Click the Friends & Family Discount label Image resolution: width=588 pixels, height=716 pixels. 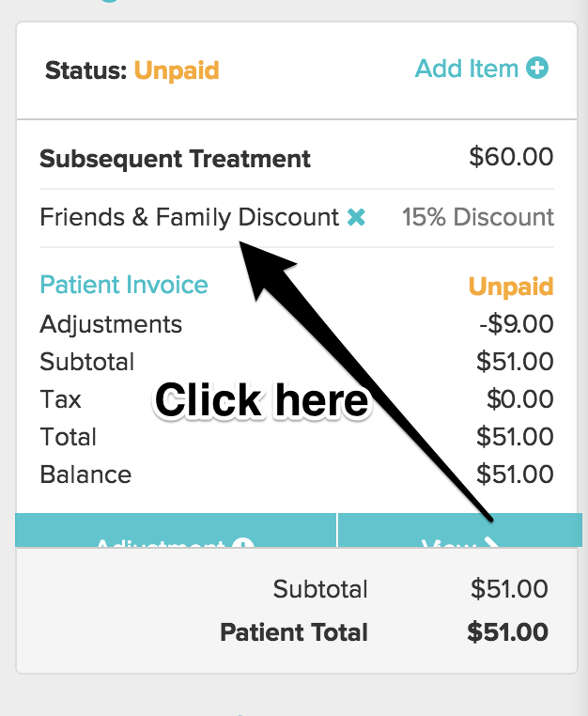click(189, 218)
